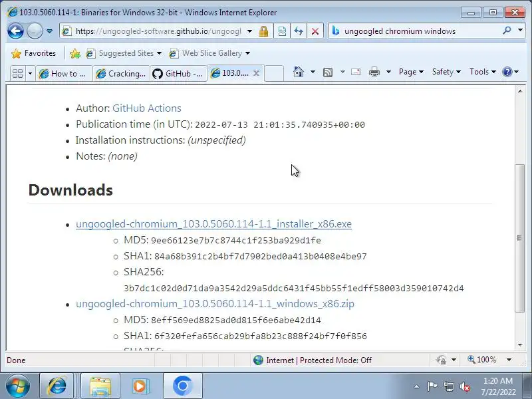This screenshot has height=399, width=532.
Task: Go to Home page icon
Action: pyautogui.click(x=298, y=72)
